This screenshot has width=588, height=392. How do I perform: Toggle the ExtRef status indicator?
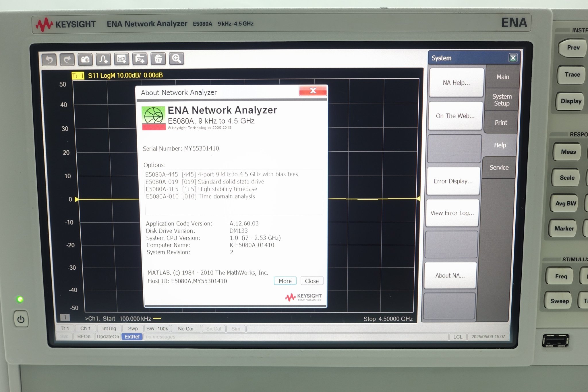132,337
